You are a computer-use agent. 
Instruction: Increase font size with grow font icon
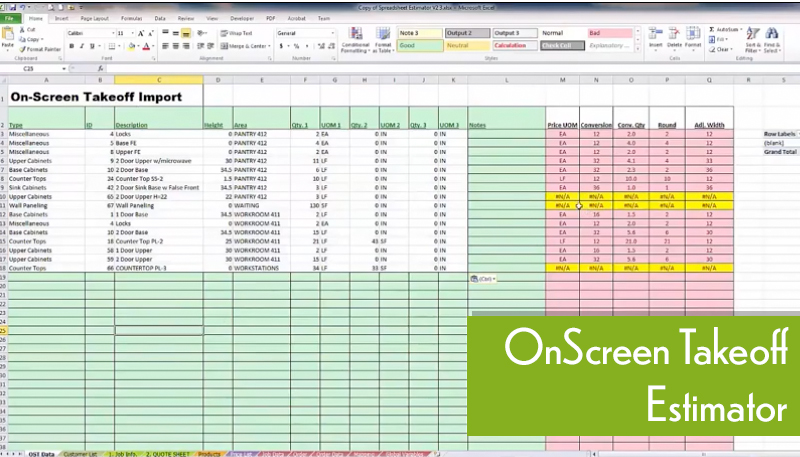141,33
